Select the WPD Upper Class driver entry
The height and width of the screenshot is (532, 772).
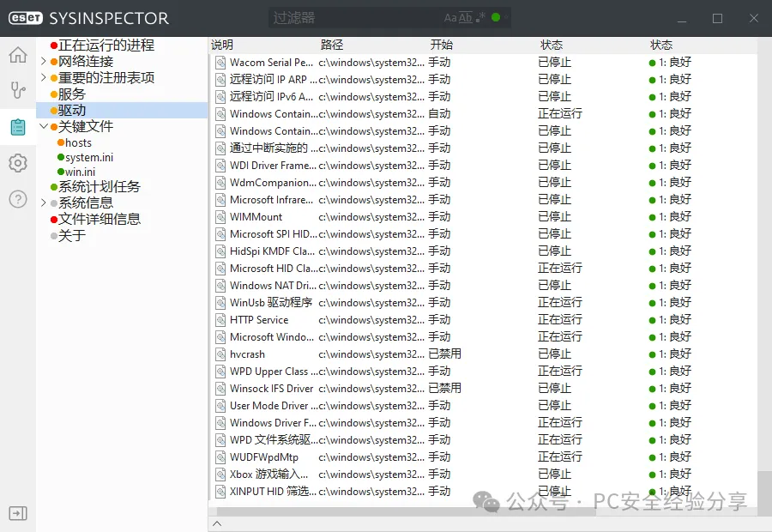(x=274, y=372)
